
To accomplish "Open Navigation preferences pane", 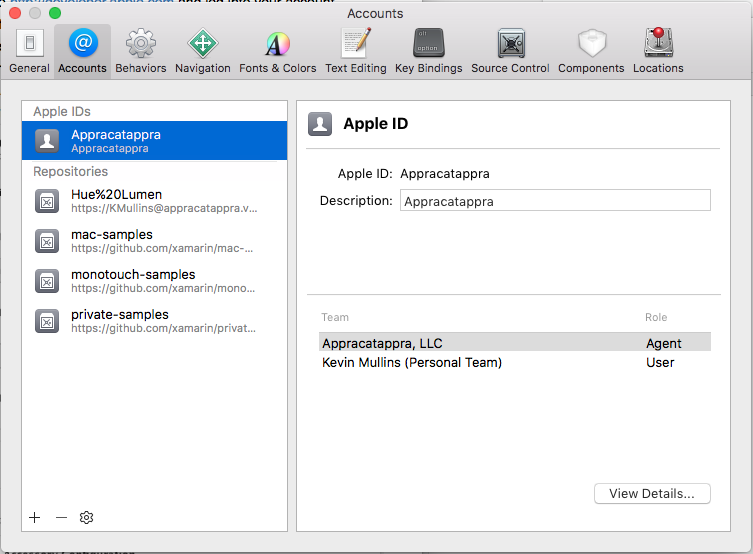I will click(x=203, y=50).
